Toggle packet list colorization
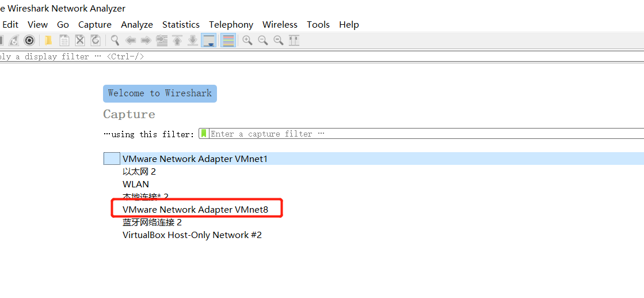644x298 pixels. point(228,40)
